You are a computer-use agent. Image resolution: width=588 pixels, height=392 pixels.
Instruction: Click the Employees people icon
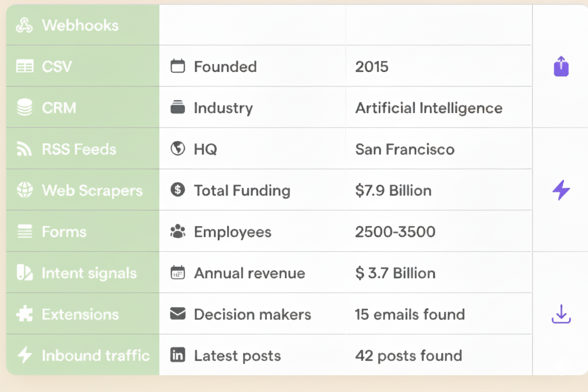tap(178, 232)
